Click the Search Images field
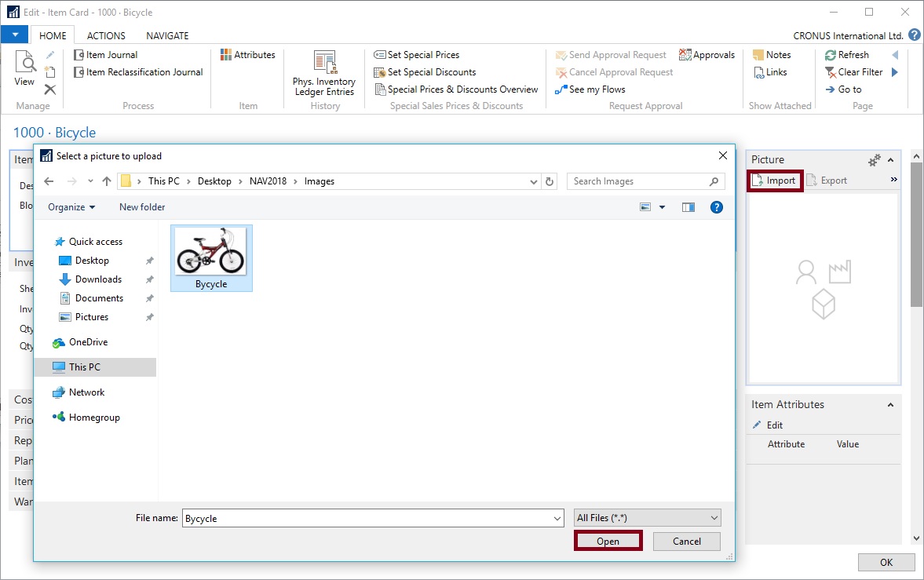The width and height of the screenshot is (924, 580). 637,181
